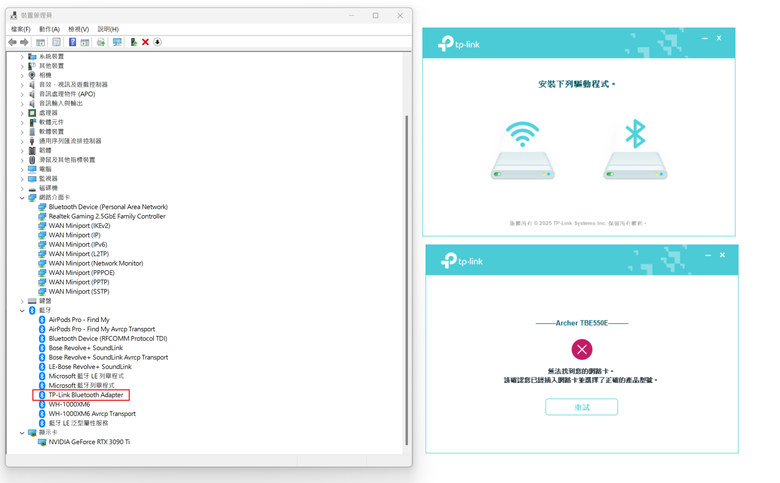Viewport: 780px width, 483px height.
Task: Click the processor category icon (處理器)
Action: 32,113
